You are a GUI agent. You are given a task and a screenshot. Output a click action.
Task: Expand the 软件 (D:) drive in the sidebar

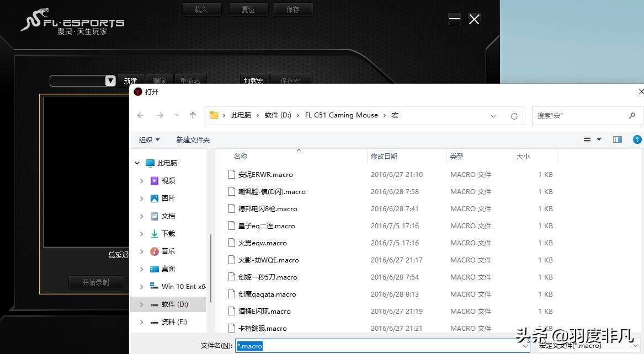pyautogui.click(x=142, y=304)
